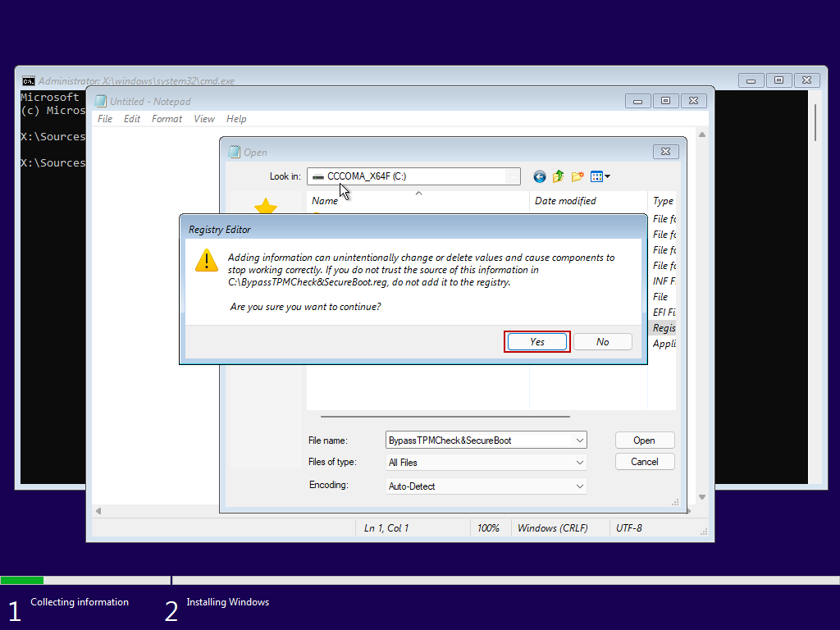840x630 pixels.
Task: Click the file list horizontal scrollbar
Action: tap(445, 416)
